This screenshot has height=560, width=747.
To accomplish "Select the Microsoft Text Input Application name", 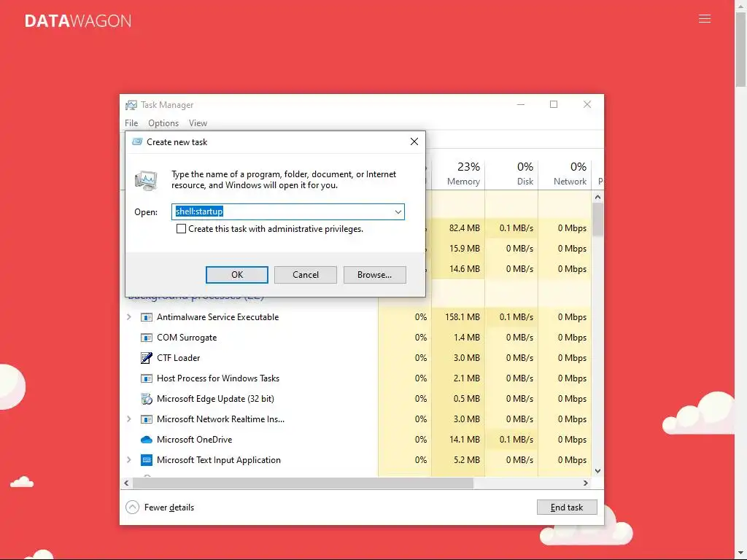I will (x=219, y=460).
